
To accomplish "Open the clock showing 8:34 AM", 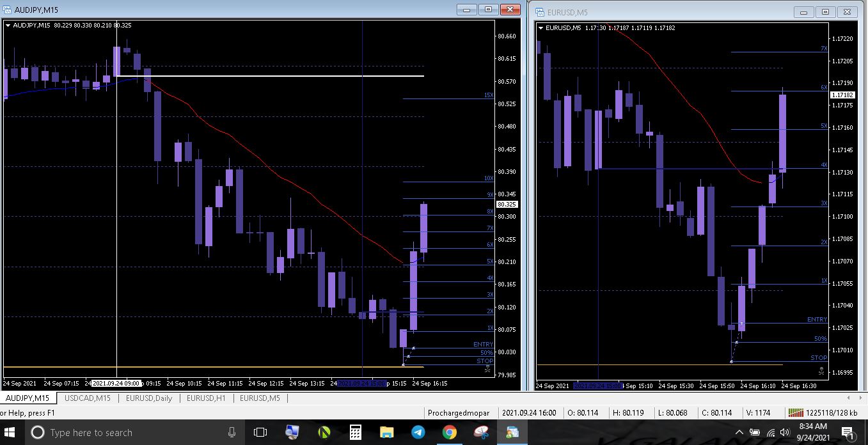I will click(813, 432).
